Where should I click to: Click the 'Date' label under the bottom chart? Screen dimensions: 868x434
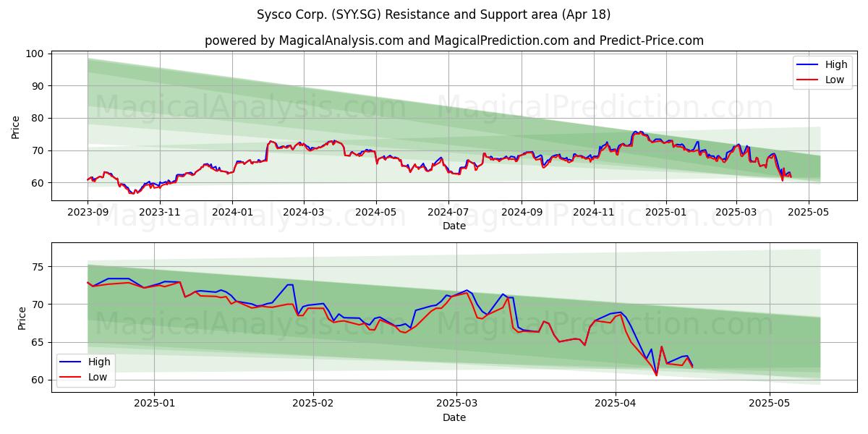(454, 418)
